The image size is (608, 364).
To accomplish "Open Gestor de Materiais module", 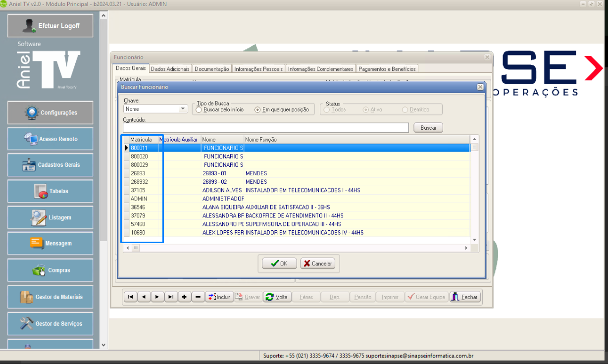I will [50, 297].
